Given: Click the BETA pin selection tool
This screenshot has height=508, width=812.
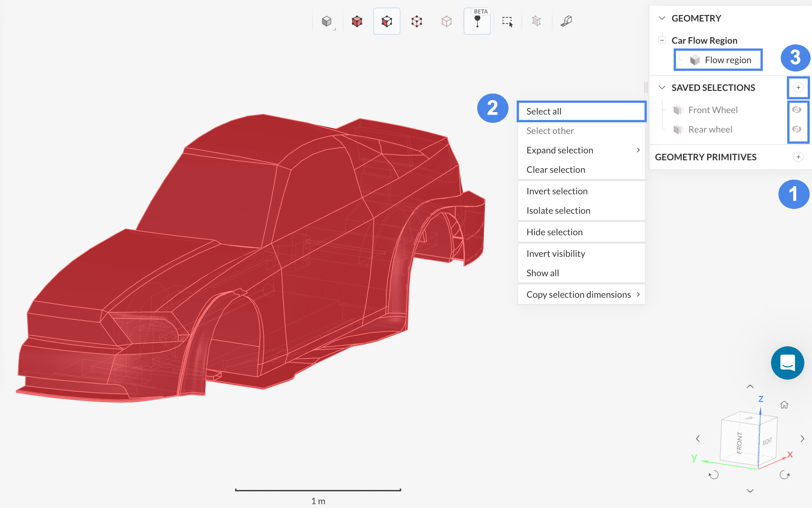Looking at the screenshot, I should (477, 21).
